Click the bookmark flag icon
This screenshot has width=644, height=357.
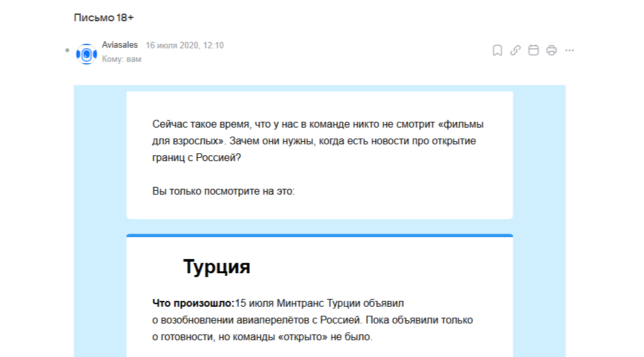click(497, 50)
